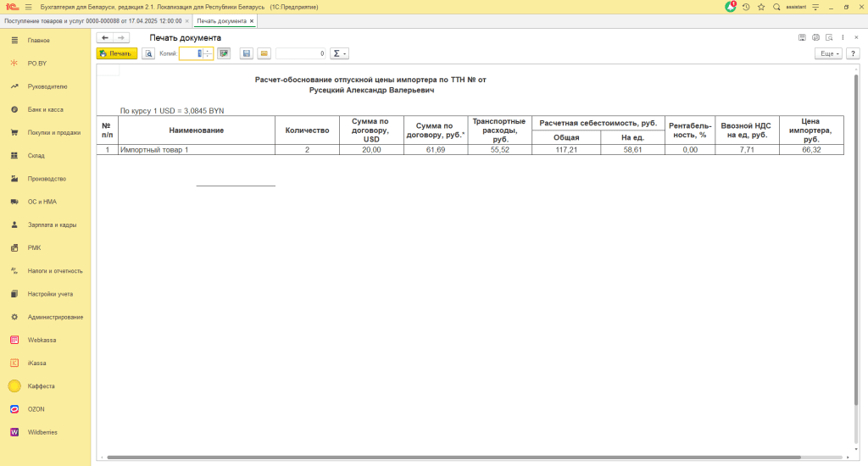The width and height of the screenshot is (868, 466).
Task: Click the cell Импортный товар 1
Action: click(197, 150)
